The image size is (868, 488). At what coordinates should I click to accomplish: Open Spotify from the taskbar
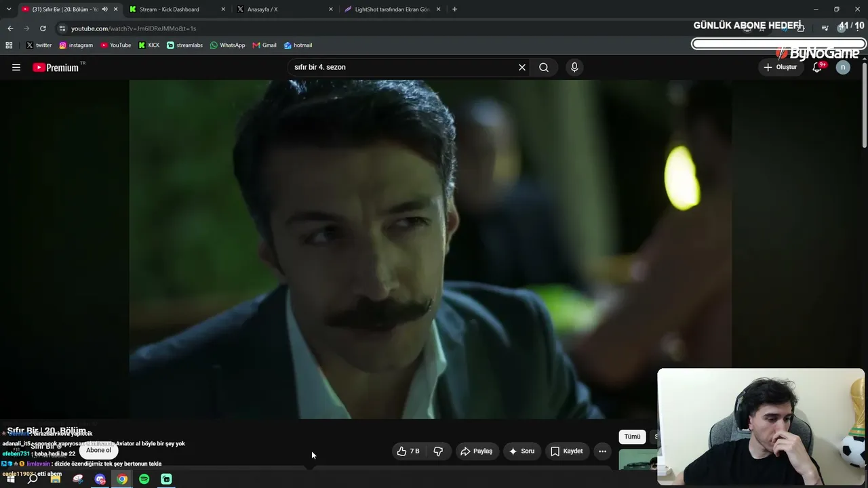[144, 479]
